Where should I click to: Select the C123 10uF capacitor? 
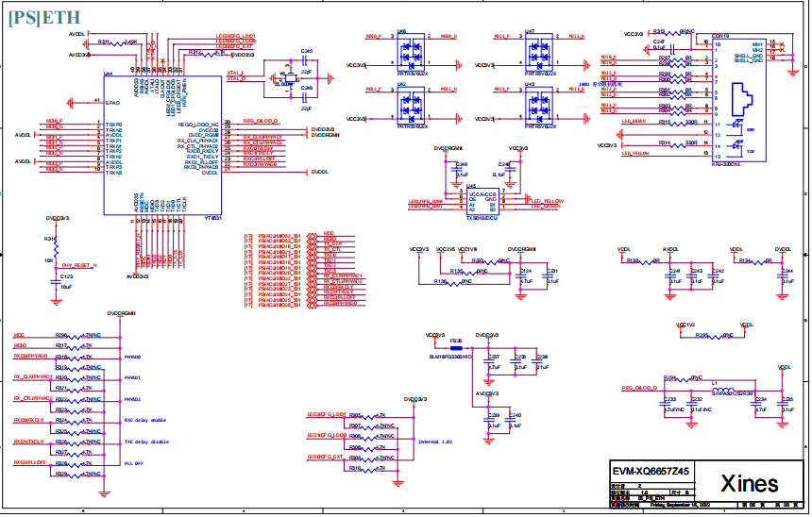pyautogui.click(x=56, y=281)
